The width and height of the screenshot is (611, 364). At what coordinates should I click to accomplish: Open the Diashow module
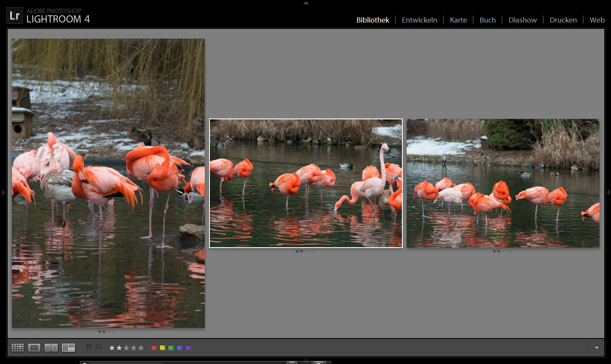[523, 20]
